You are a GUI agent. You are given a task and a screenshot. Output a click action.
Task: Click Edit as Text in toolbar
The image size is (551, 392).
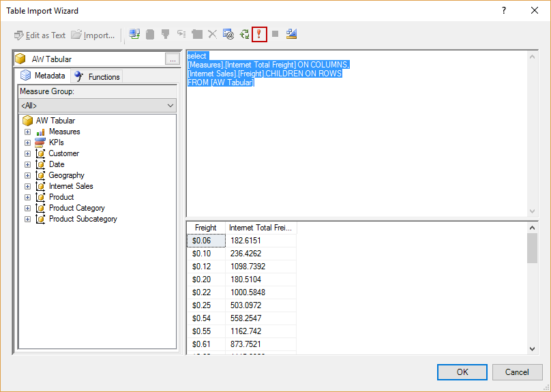pyautogui.click(x=40, y=35)
